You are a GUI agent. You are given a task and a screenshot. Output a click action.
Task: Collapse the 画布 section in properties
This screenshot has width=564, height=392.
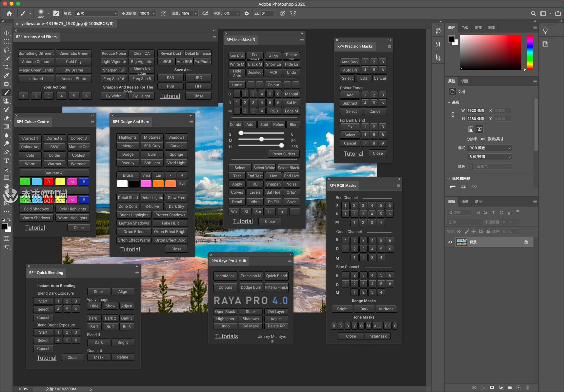(449, 102)
